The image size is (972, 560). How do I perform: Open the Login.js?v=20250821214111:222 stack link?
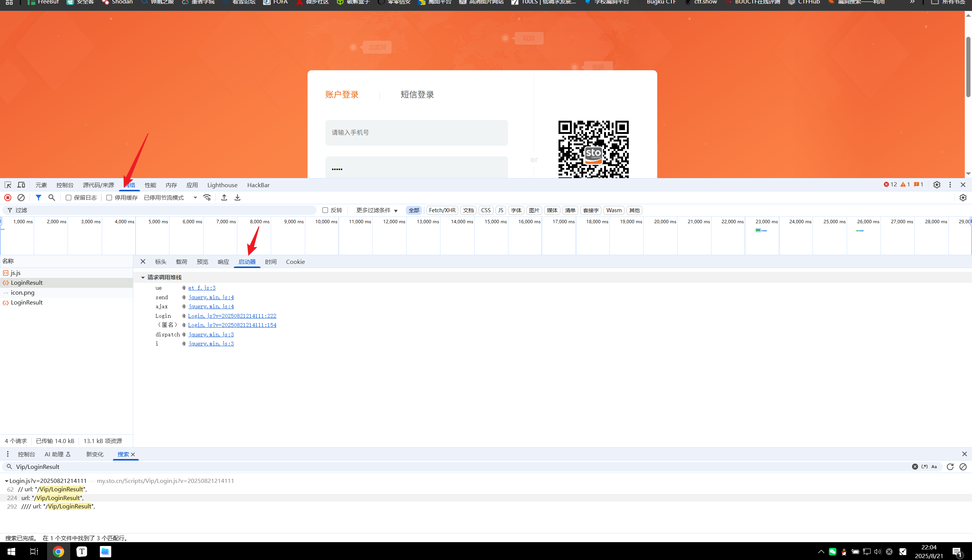point(232,316)
